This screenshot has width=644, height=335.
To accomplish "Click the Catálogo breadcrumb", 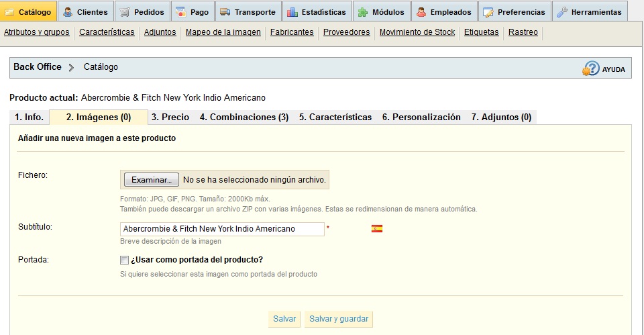I will point(101,66).
